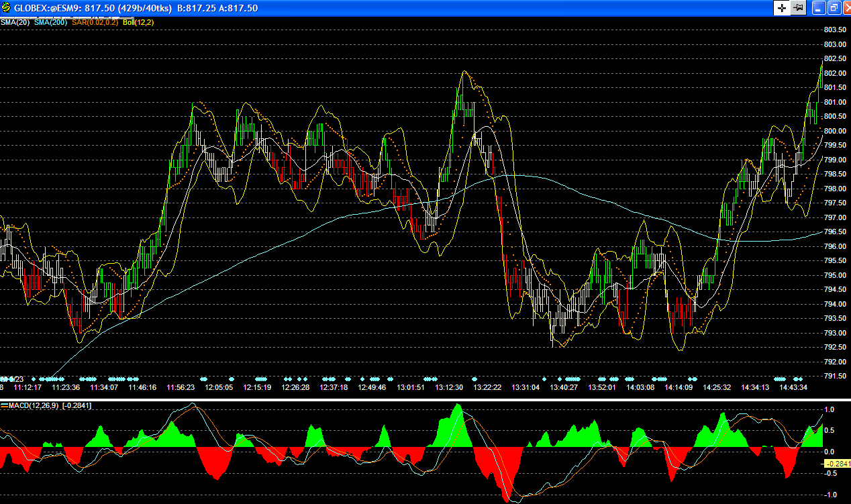
Task: Click the 792.50 price axis label
Action: pos(834,347)
